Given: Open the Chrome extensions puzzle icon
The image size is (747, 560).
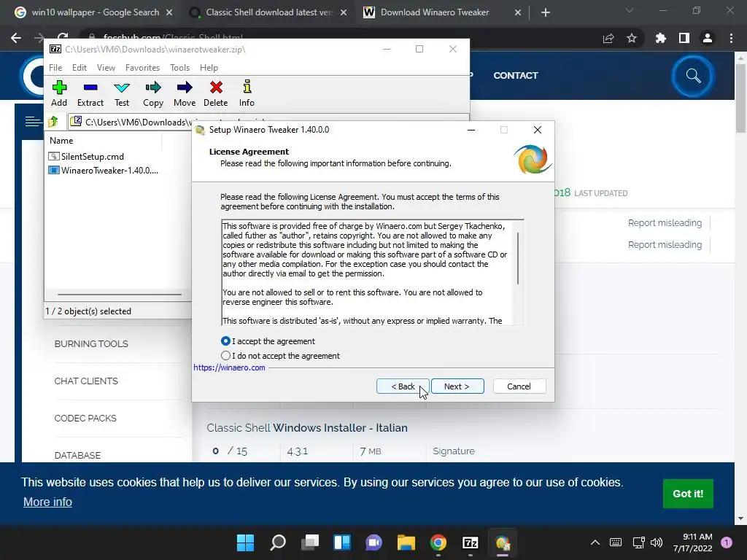Looking at the screenshot, I should coord(660,38).
